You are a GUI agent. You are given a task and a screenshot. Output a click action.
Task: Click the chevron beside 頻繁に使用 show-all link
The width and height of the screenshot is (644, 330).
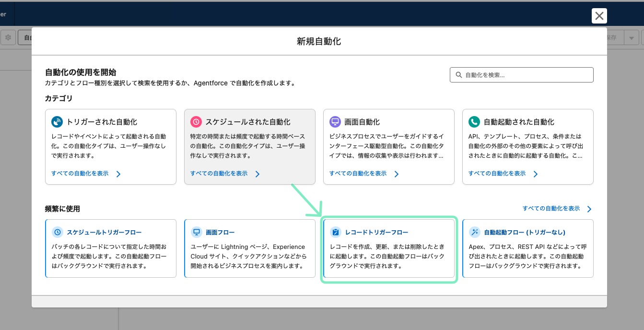(x=589, y=209)
